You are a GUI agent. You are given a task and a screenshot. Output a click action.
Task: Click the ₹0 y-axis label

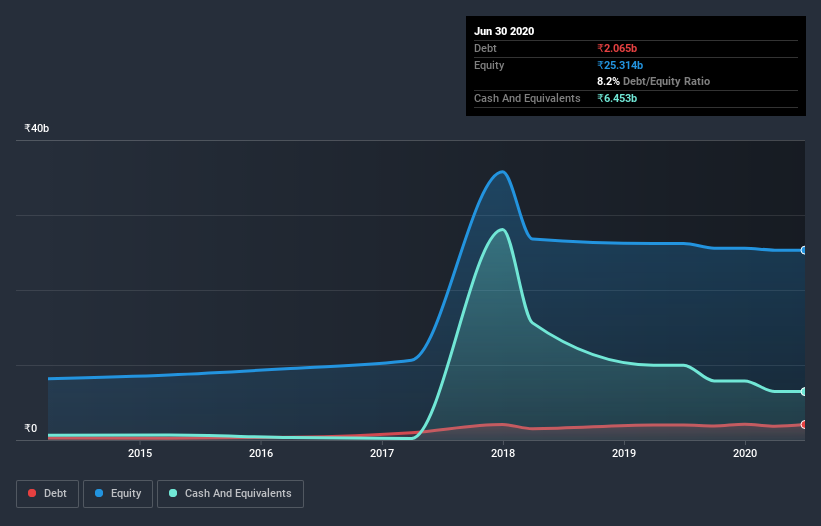[31, 428]
